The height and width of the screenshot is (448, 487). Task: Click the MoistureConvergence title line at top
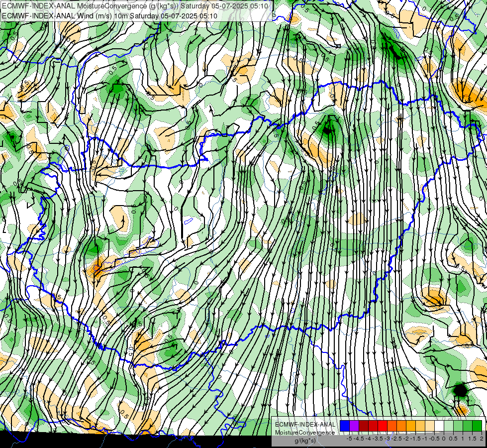[135, 5]
